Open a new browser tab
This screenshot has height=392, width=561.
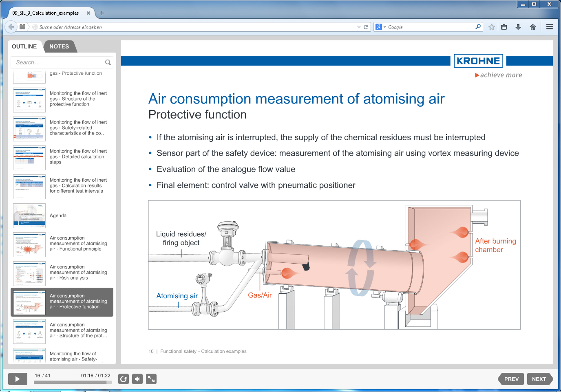102,13
